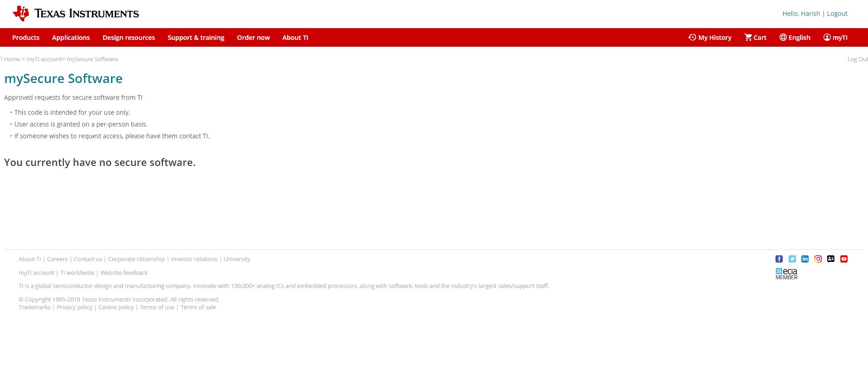The height and width of the screenshot is (375, 868).
Task: Click the copyright 1995-2019 notice text
Action: point(119,300)
